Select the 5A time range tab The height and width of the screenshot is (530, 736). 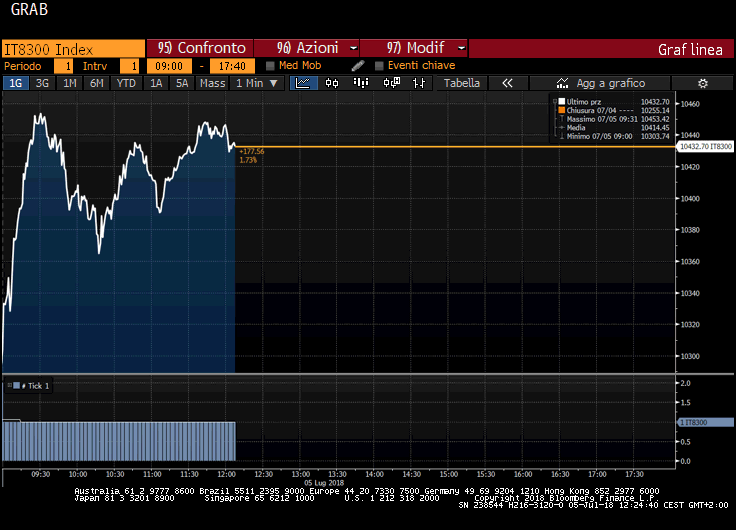point(182,83)
